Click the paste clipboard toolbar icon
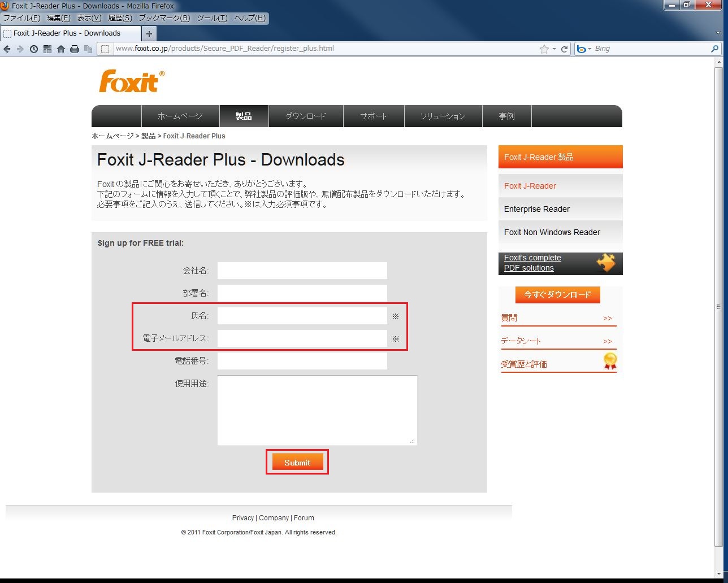728x583 pixels. click(88, 49)
